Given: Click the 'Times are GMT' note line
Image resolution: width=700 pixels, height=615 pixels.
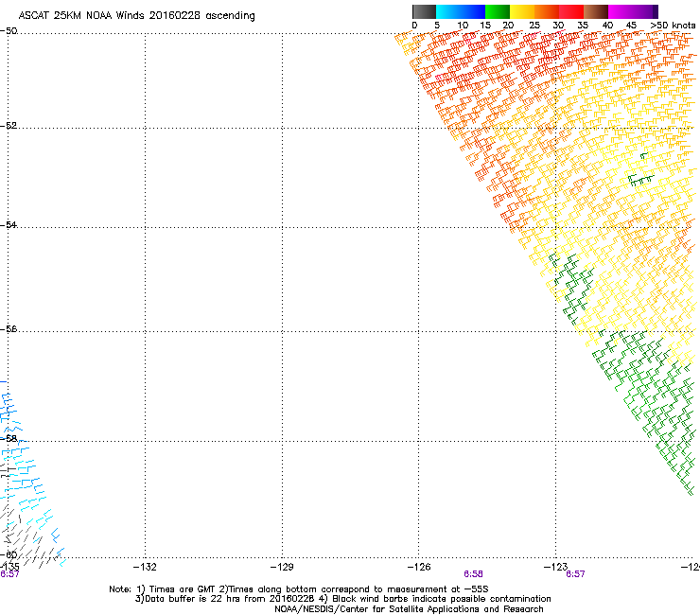Looking at the screenshot, I should 298,589.
